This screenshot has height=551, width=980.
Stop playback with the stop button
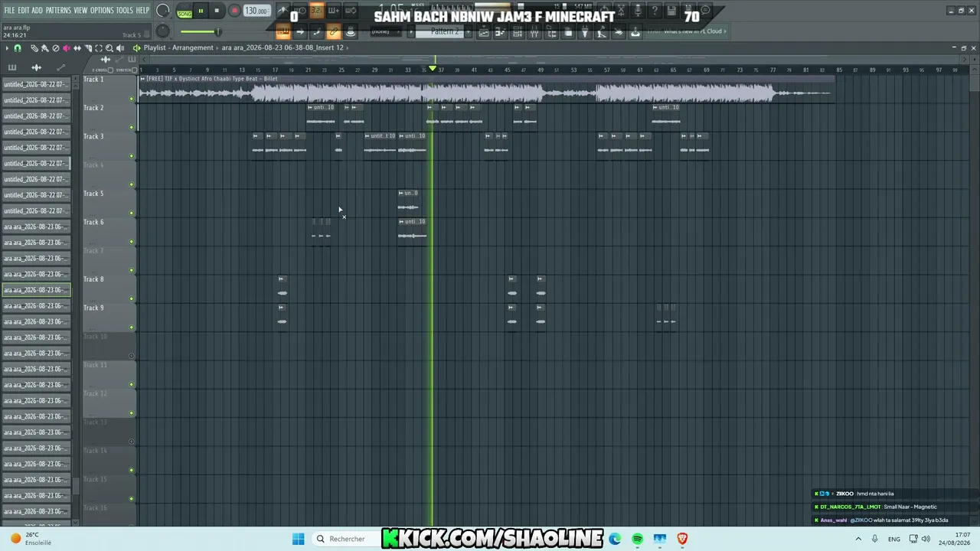coord(217,11)
